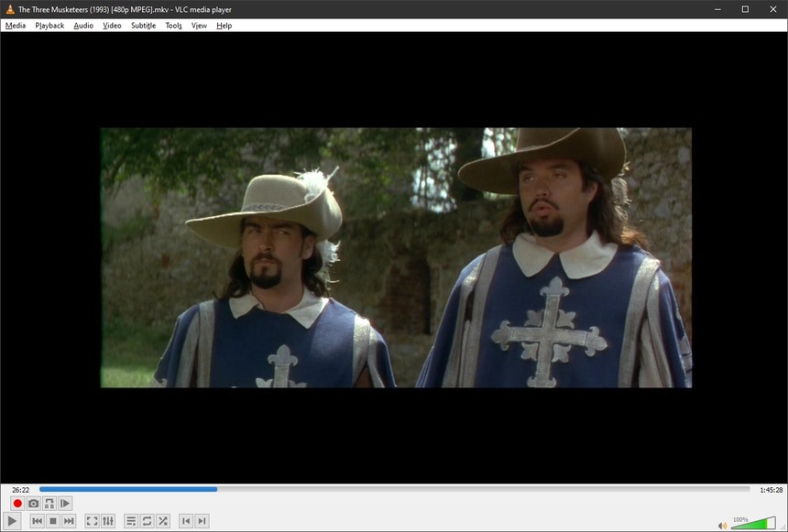Advance frame by frame
This screenshot has height=532, width=788.
pos(65,503)
